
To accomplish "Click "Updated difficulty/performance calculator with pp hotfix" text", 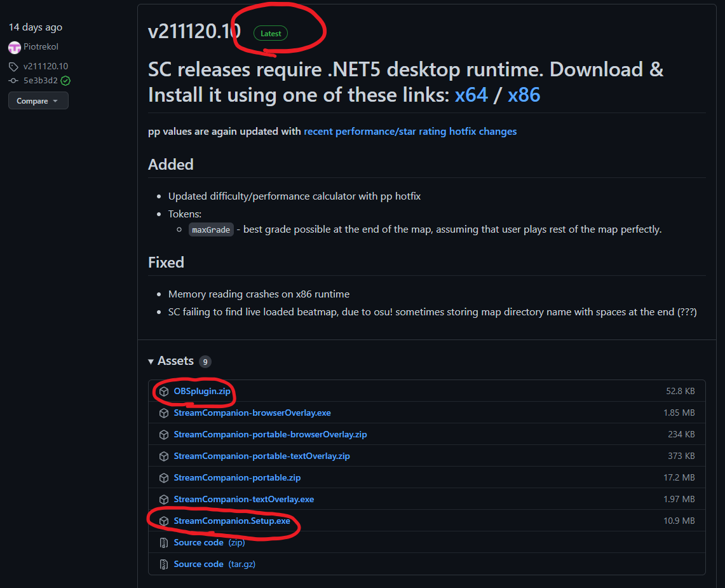I will pyautogui.click(x=295, y=196).
